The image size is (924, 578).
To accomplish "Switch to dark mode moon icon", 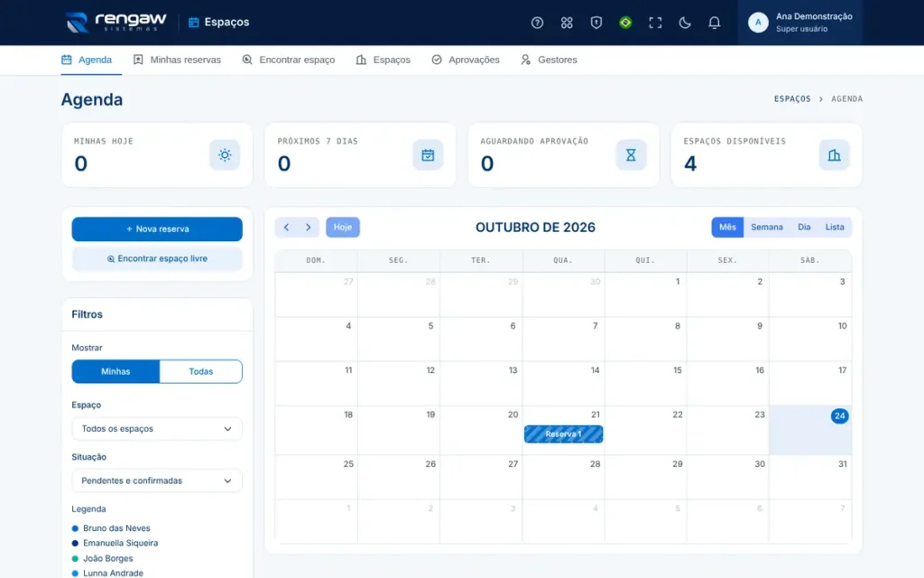I will (x=684, y=23).
